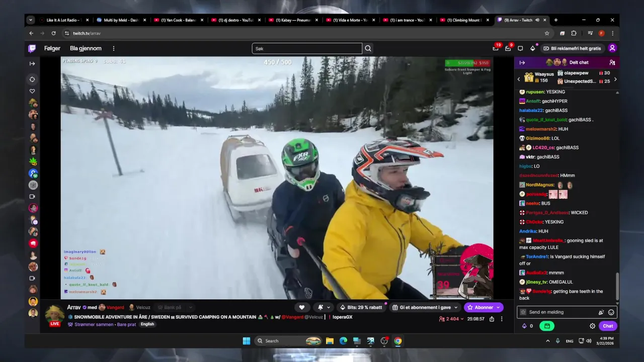Open the Følger following tab

(x=52, y=48)
